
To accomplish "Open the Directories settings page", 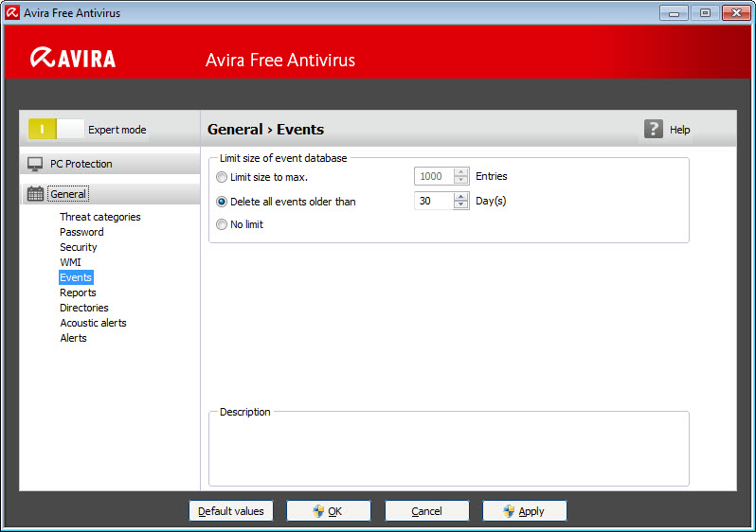I will (84, 308).
